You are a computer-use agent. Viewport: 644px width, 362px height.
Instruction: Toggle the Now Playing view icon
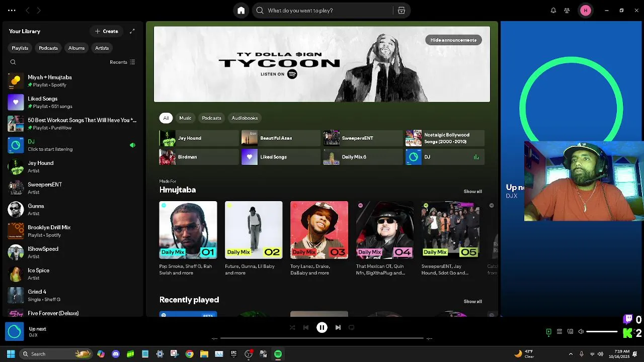[x=549, y=332]
